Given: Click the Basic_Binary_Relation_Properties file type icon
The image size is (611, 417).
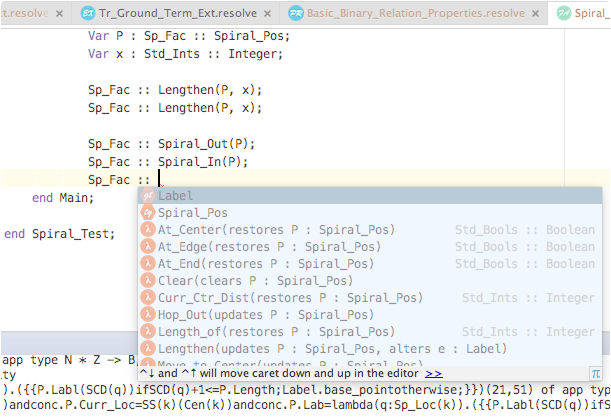Looking at the screenshot, I should [x=296, y=14].
